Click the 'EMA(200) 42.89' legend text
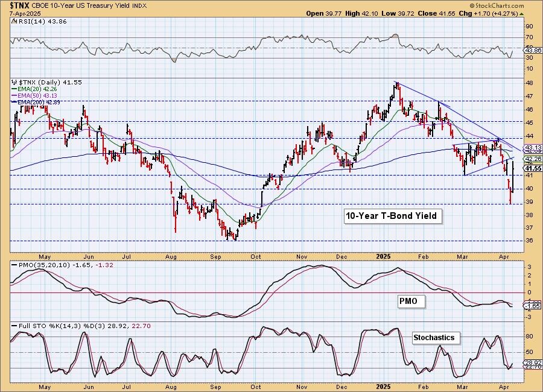Screen dimensions: 543x392 tap(39, 102)
